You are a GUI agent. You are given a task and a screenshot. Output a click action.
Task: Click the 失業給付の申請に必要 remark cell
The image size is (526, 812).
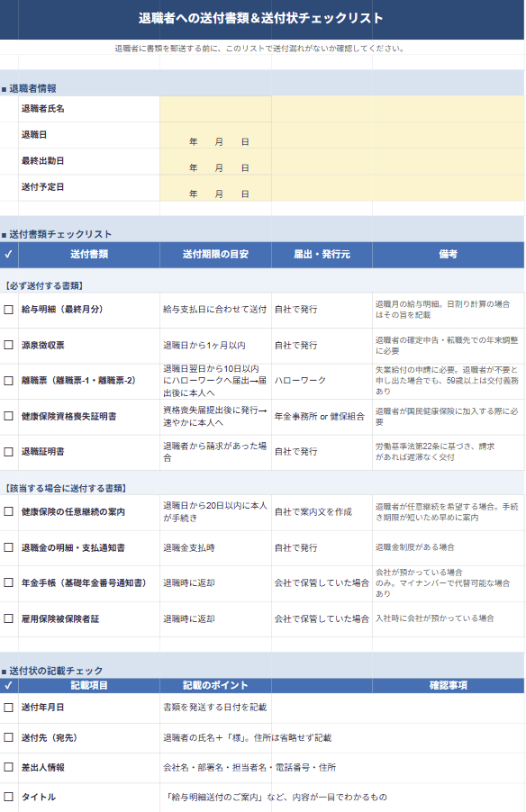pos(447,381)
